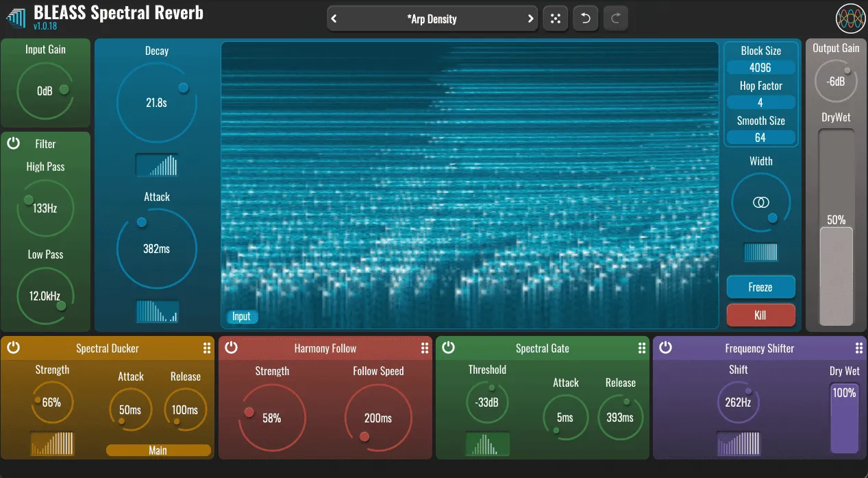Click the Ducker Strength 66% knob
The height and width of the screenshot is (478, 868).
click(x=52, y=403)
